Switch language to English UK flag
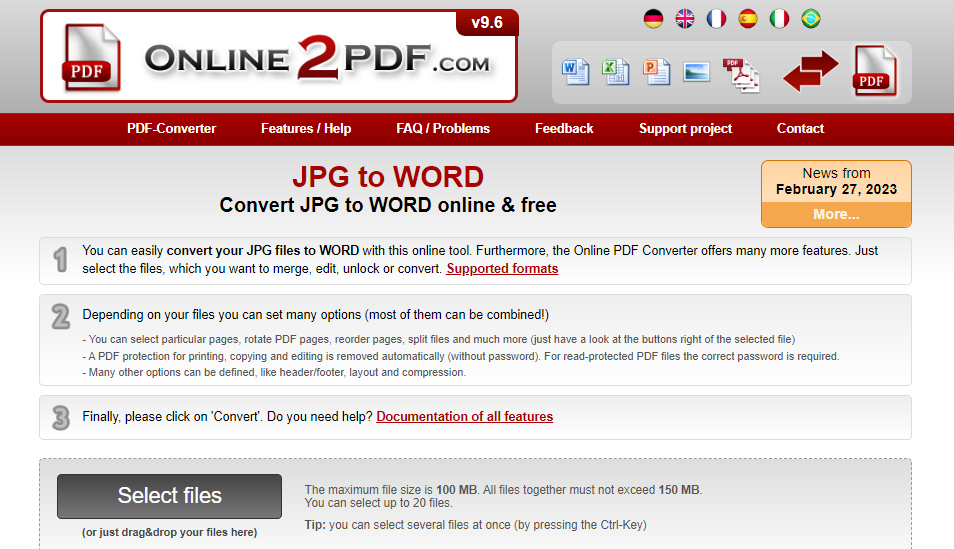This screenshot has height=549, width=954. tap(685, 19)
